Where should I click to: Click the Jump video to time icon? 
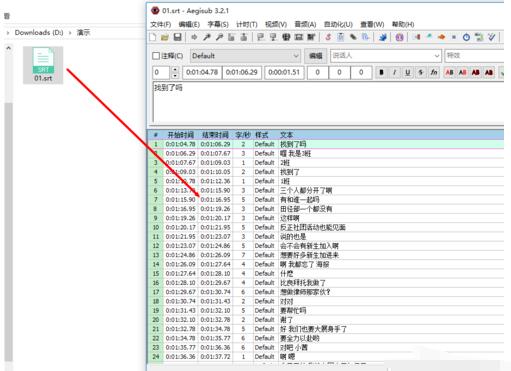pyautogui.click(x=194, y=37)
